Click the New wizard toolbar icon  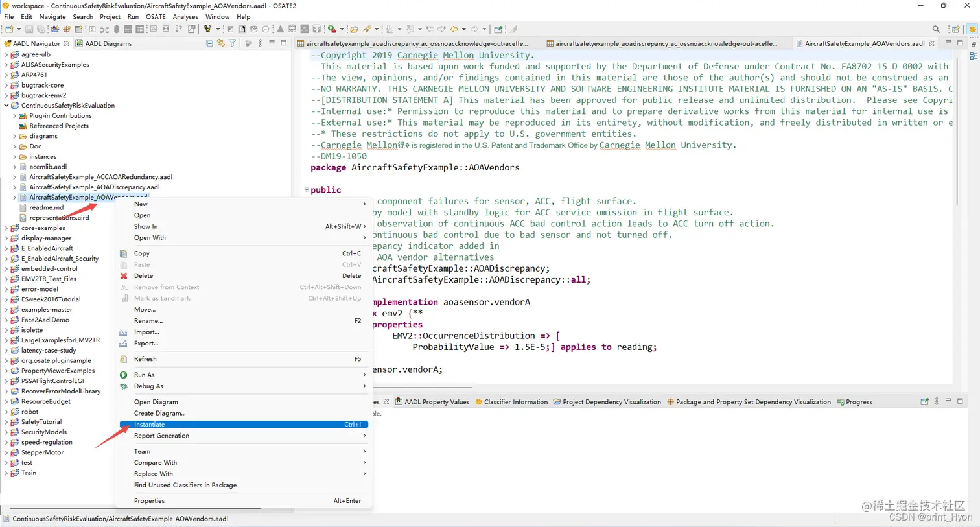tap(9, 29)
